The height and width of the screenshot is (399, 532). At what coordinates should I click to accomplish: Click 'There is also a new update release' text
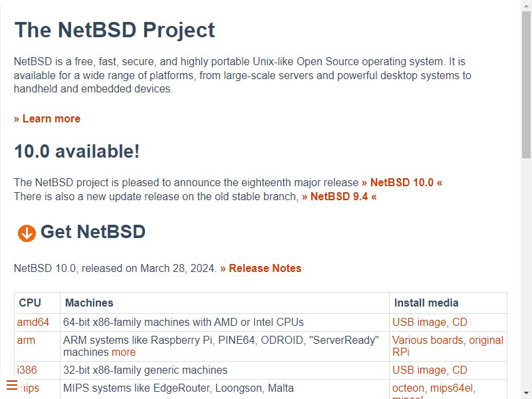point(156,196)
